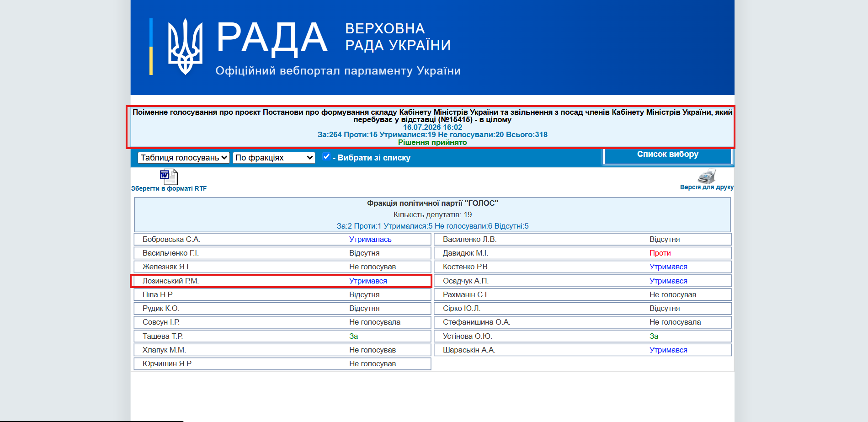Select deputy row 'Васильченко Г.І.'
Viewport: 868px width, 422px height.
(x=282, y=253)
